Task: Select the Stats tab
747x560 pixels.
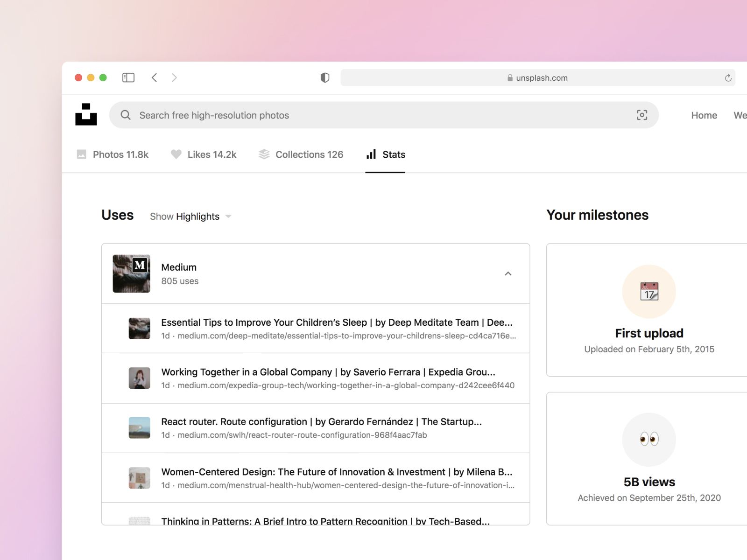Action: click(386, 154)
